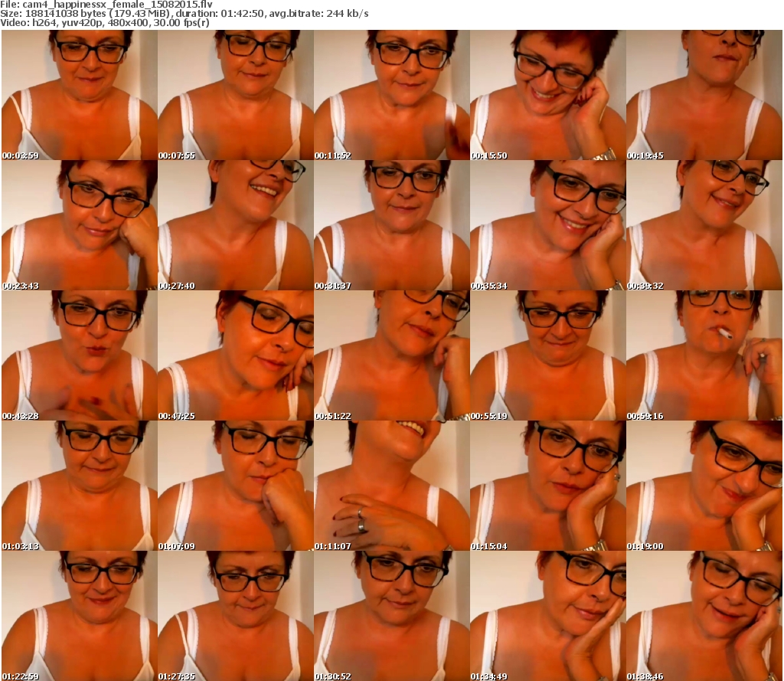
Task: Open the frame marked 00:39:32
Action: pos(704,225)
